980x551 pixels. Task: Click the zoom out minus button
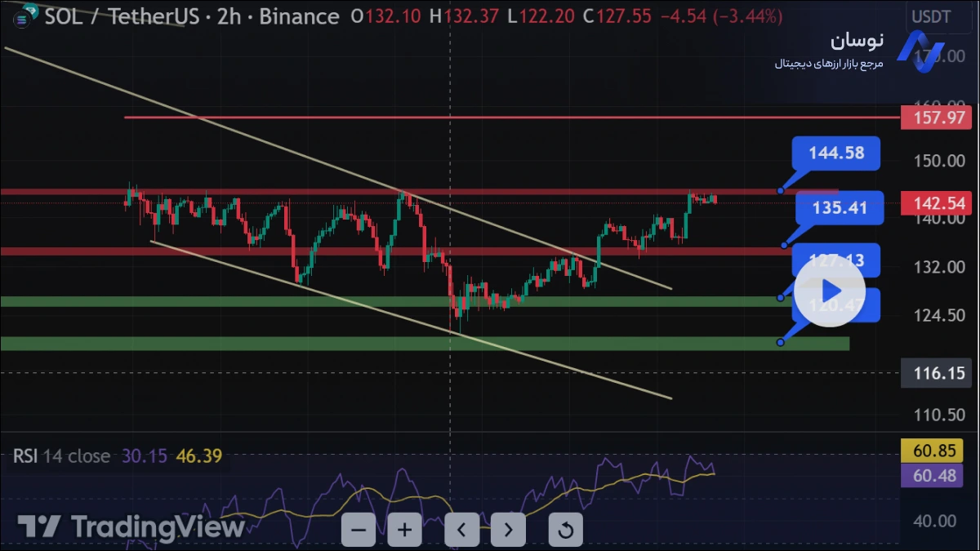(359, 531)
